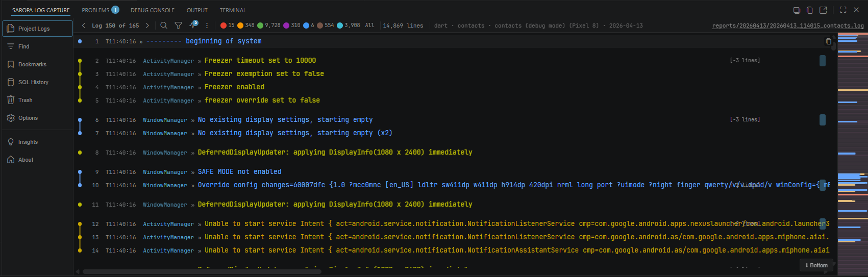Click the yellow dot marker of line 11
The image size is (868, 277).
click(80, 205)
